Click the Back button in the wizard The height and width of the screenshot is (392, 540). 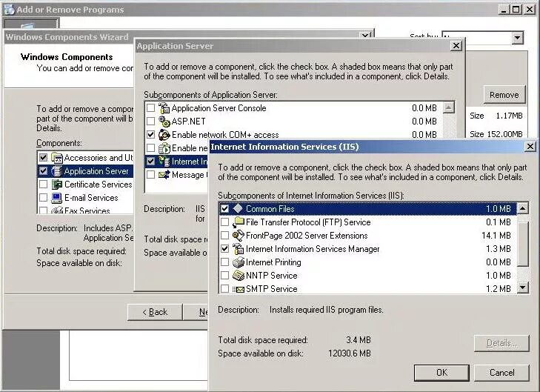[x=155, y=312]
